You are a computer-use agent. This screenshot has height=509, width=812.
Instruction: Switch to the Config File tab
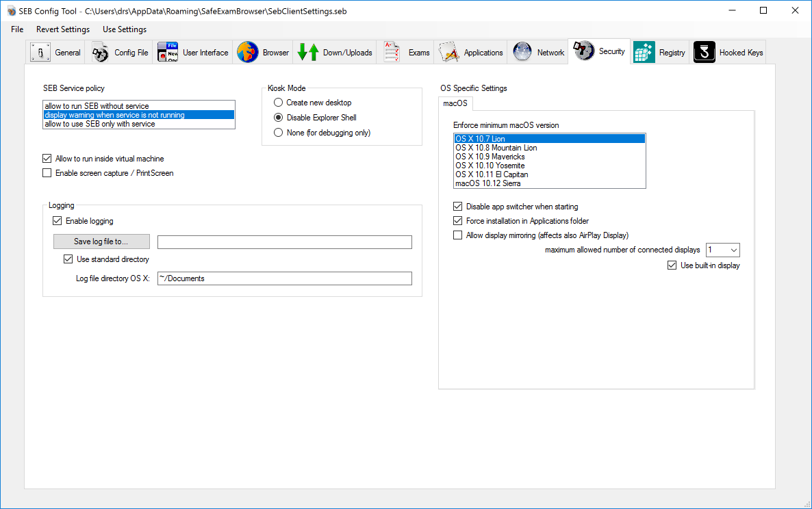click(120, 52)
